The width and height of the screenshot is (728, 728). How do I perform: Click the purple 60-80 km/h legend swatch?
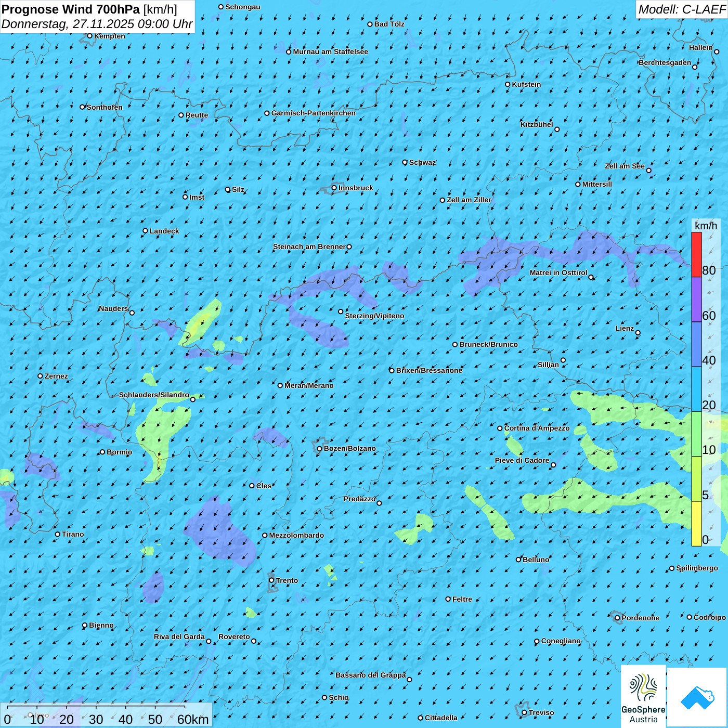tap(696, 300)
